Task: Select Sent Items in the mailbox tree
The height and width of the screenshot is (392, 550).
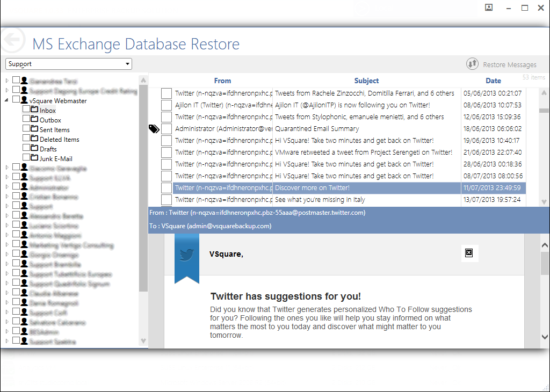Action: (x=55, y=130)
